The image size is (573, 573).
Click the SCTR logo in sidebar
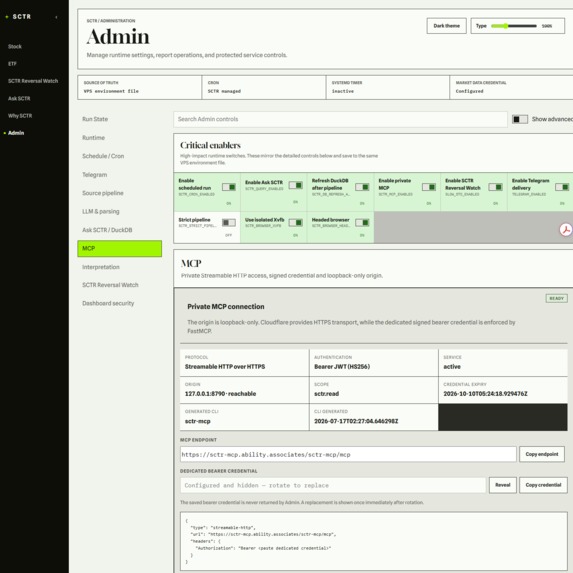19,17
